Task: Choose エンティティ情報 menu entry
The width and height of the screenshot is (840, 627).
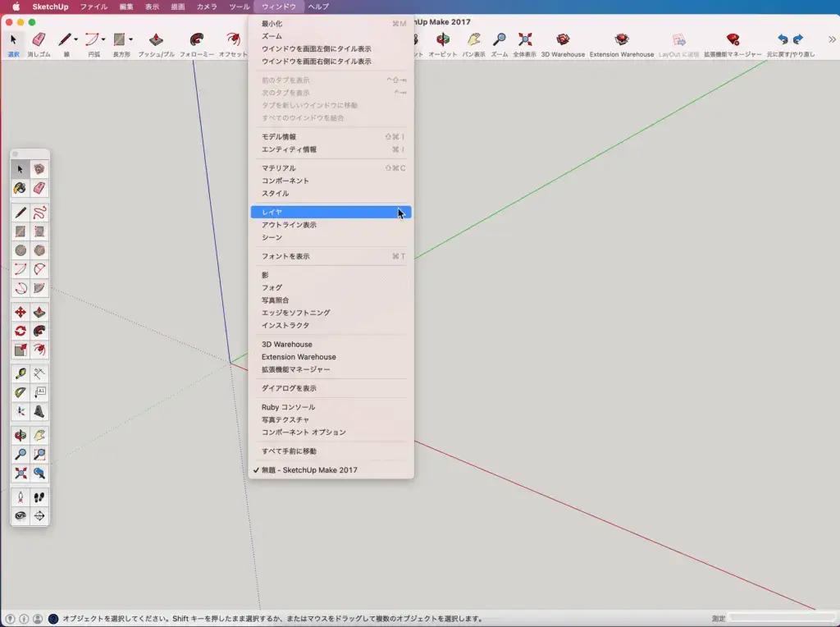Action: pos(331,149)
